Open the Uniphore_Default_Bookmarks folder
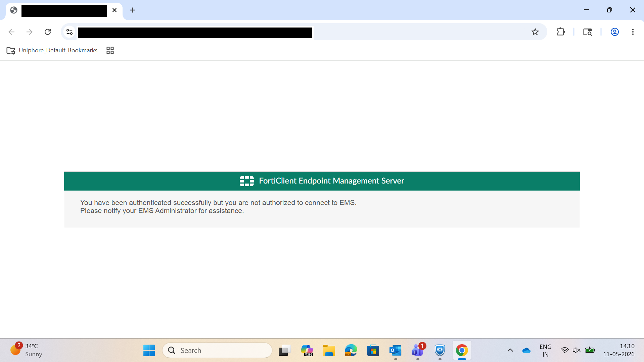 [52, 50]
